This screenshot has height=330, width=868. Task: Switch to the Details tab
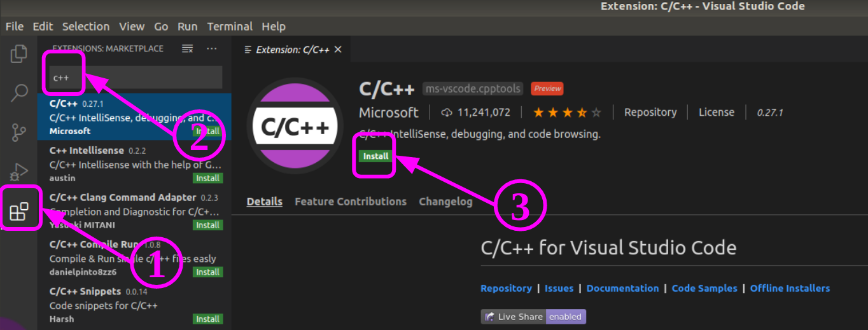point(265,202)
